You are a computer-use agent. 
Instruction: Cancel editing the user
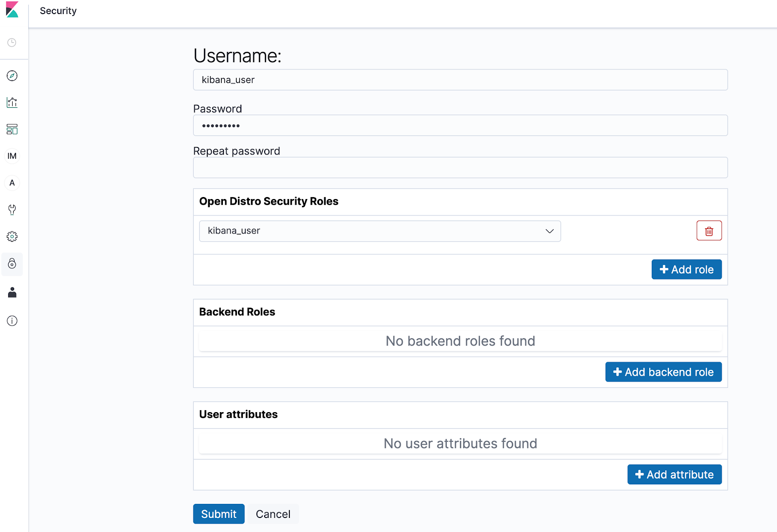tap(273, 514)
